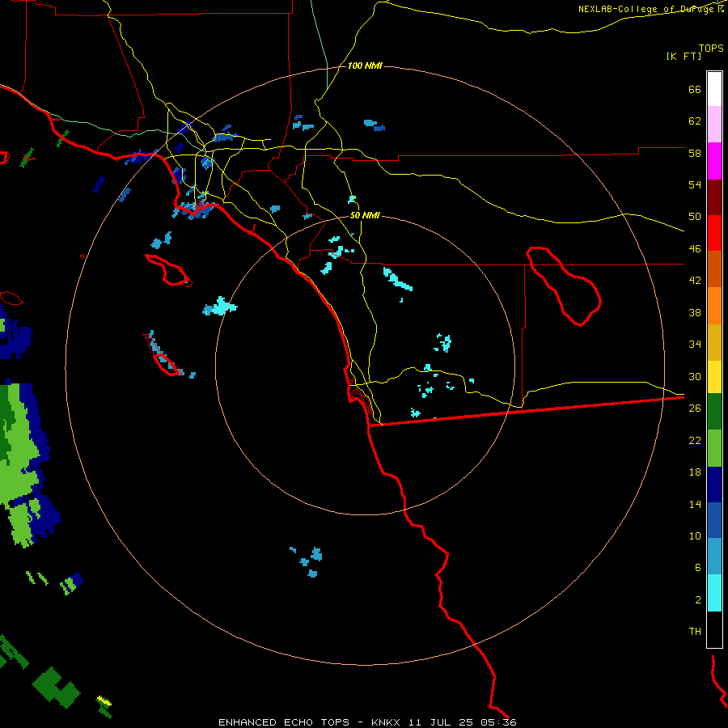Viewport: 728px width, 728px height.
Task: Click the gold swatch beside 34
Action: pyautogui.click(x=714, y=343)
